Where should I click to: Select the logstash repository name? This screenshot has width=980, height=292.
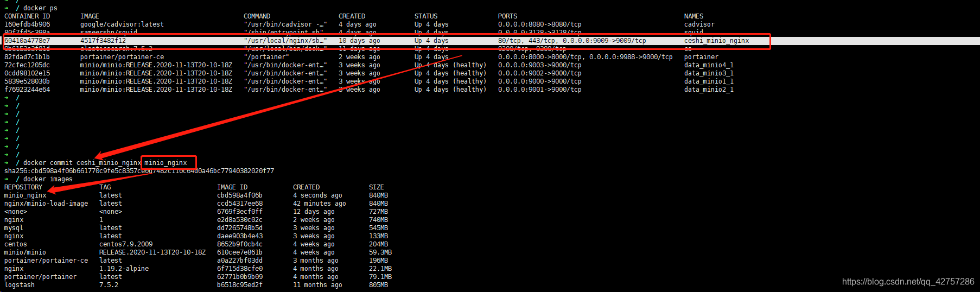[20, 285]
